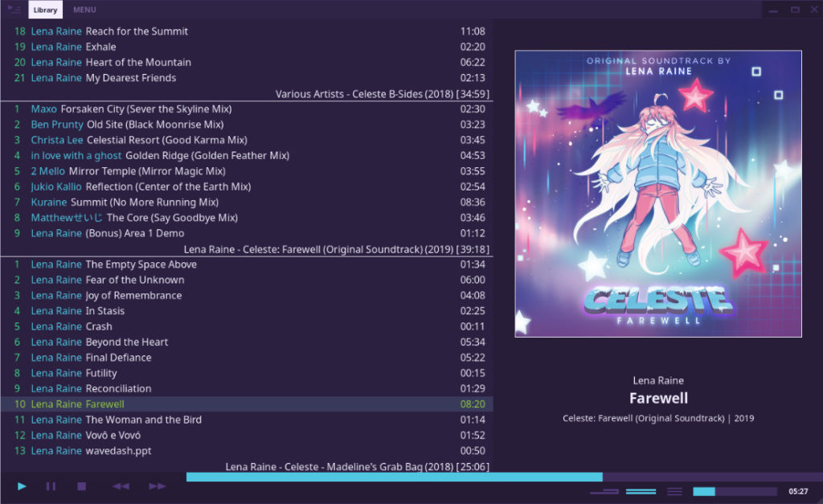The image size is (823, 504).
Task: Seek within the track on the progress bar
Action: tap(505, 477)
